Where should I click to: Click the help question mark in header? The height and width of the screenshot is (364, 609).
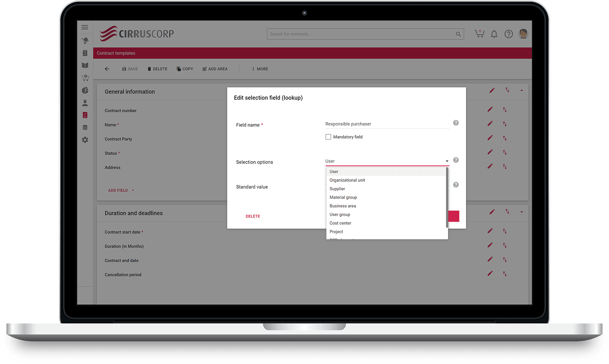[x=509, y=34]
